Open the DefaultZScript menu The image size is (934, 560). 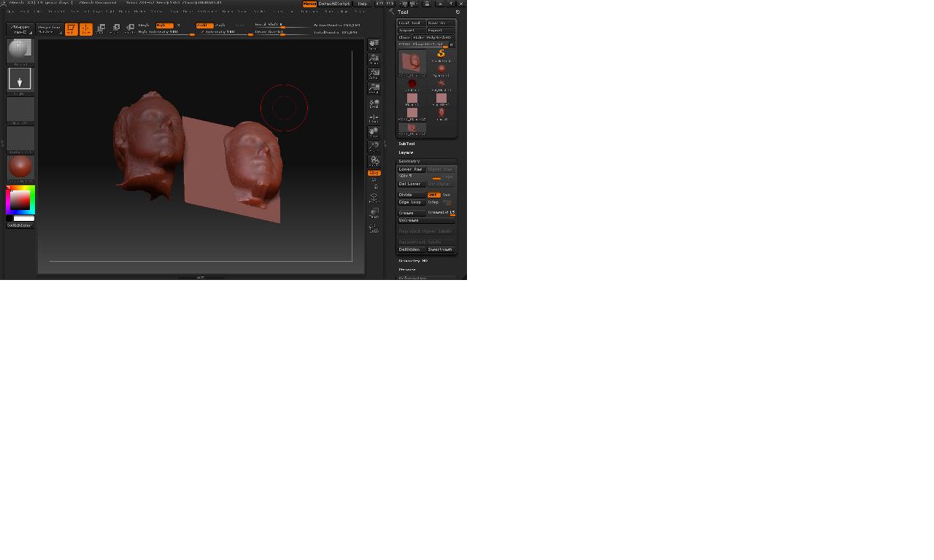click(334, 4)
